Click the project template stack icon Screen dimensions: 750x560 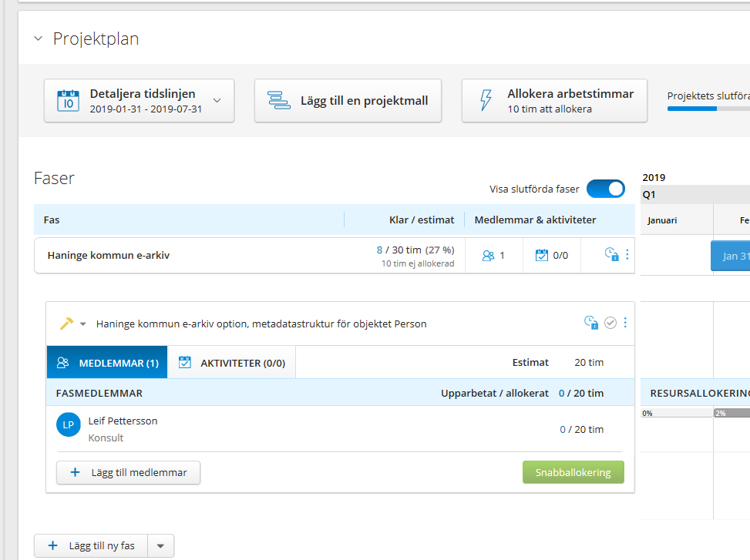pyautogui.click(x=278, y=101)
